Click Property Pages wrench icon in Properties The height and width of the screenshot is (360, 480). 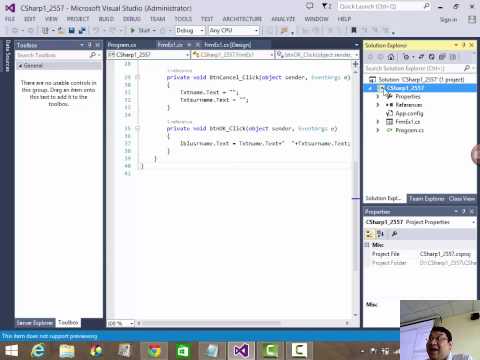coord(394,234)
